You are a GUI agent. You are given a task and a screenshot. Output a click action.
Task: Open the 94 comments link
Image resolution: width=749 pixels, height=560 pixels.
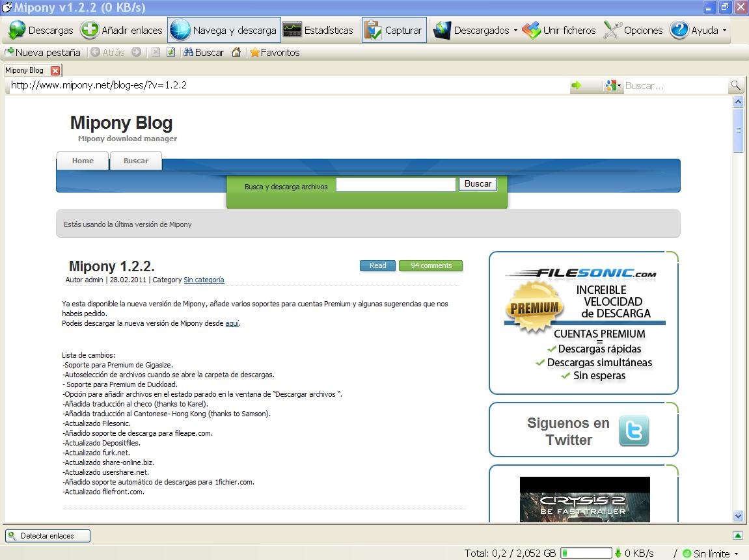coord(431,265)
